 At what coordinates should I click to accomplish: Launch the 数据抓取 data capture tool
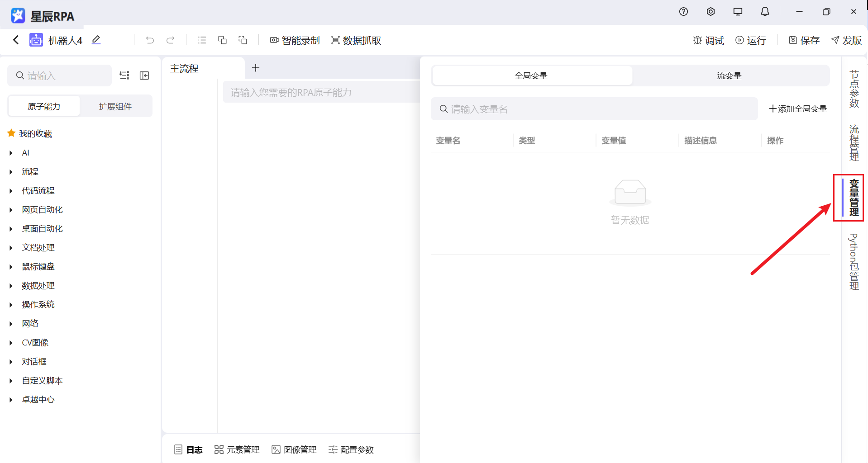[356, 40]
